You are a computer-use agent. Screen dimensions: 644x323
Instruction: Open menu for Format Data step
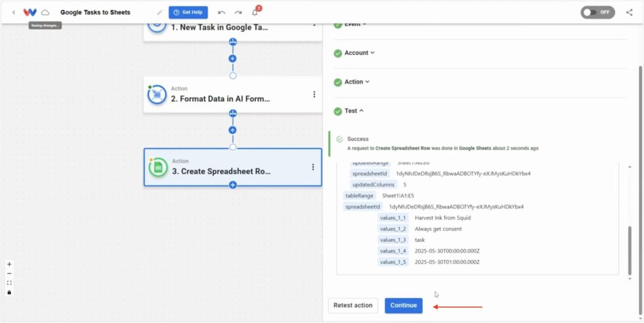pyautogui.click(x=314, y=94)
